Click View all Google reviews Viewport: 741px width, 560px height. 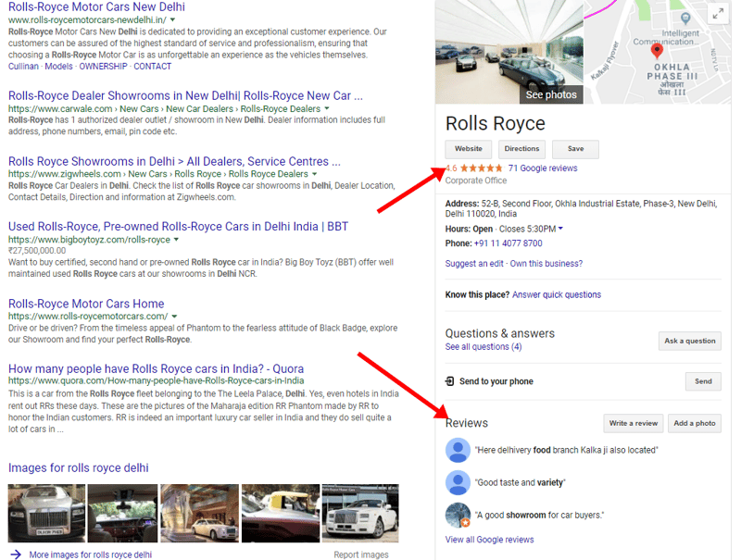[x=490, y=540]
